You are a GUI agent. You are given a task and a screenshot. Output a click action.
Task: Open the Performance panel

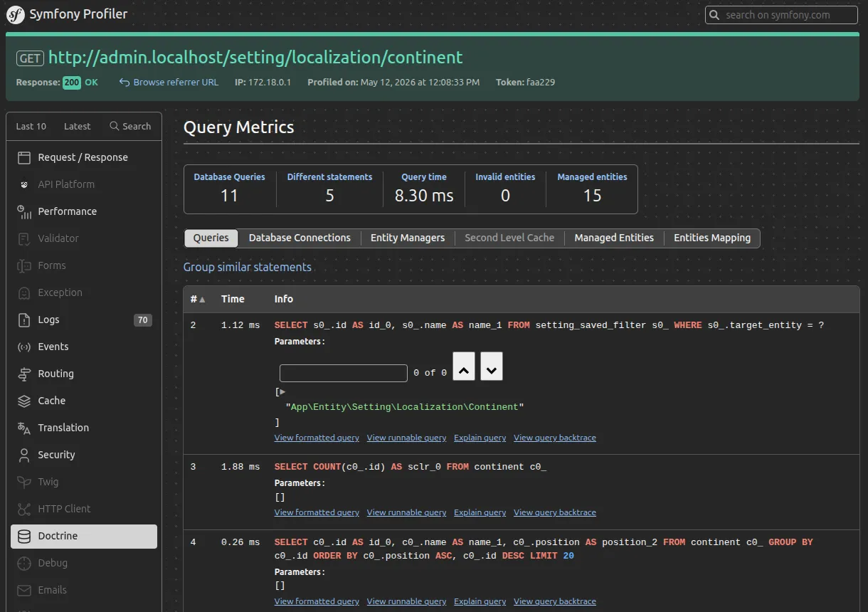84,211
